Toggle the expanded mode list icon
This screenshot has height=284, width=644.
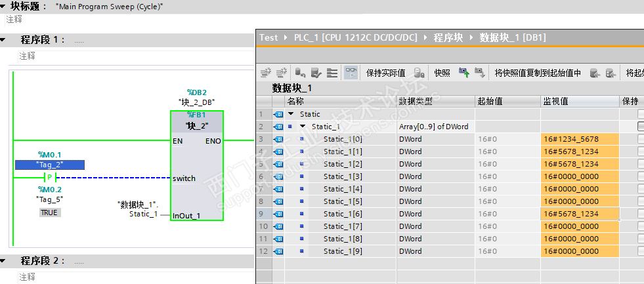(x=332, y=73)
